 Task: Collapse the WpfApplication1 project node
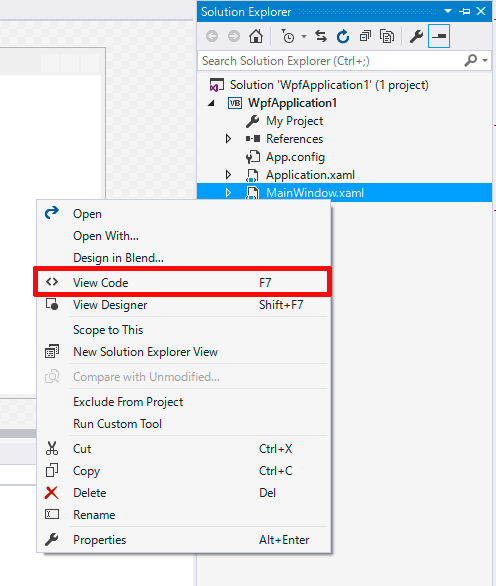tap(212, 103)
